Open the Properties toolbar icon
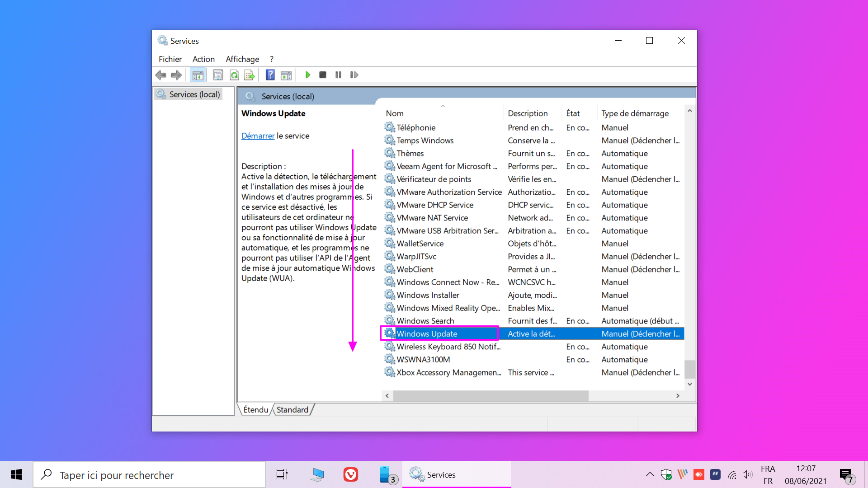The image size is (868, 488). [218, 75]
